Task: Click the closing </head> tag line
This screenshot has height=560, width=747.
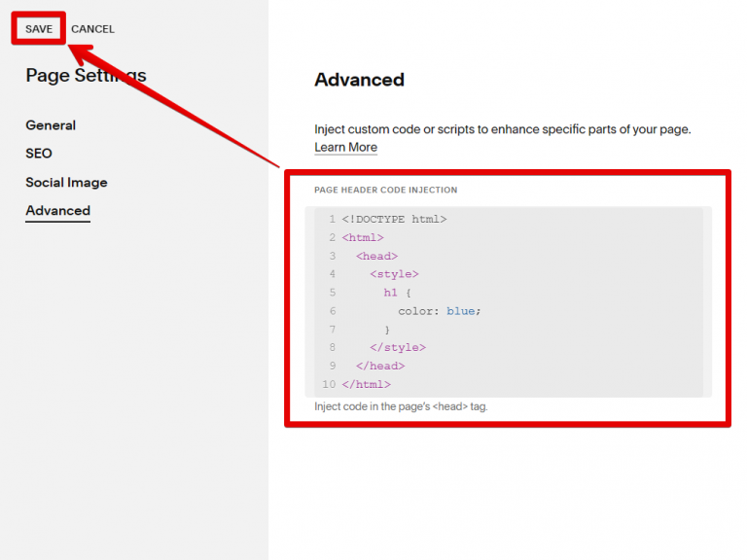Action: pyautogui.click(x=380, y=367)
